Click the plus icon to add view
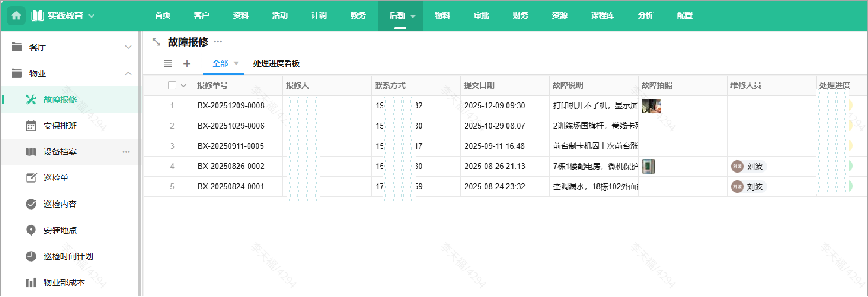 [187, 63]
